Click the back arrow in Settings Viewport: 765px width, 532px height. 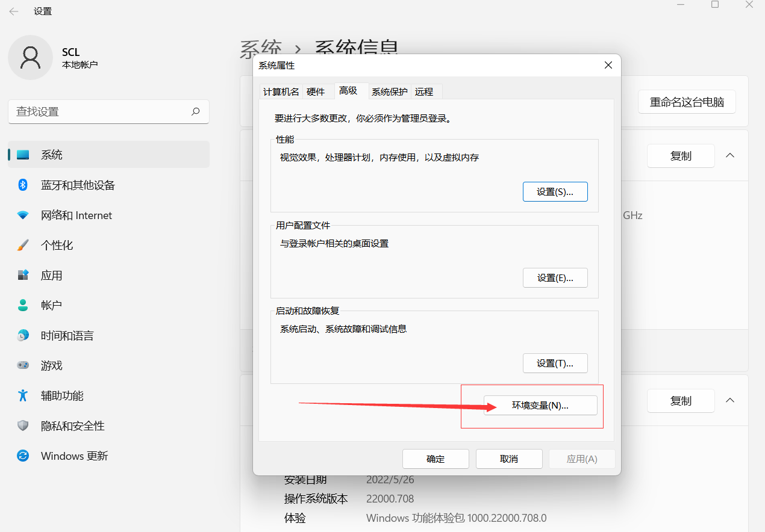click(x=14, y=11)
